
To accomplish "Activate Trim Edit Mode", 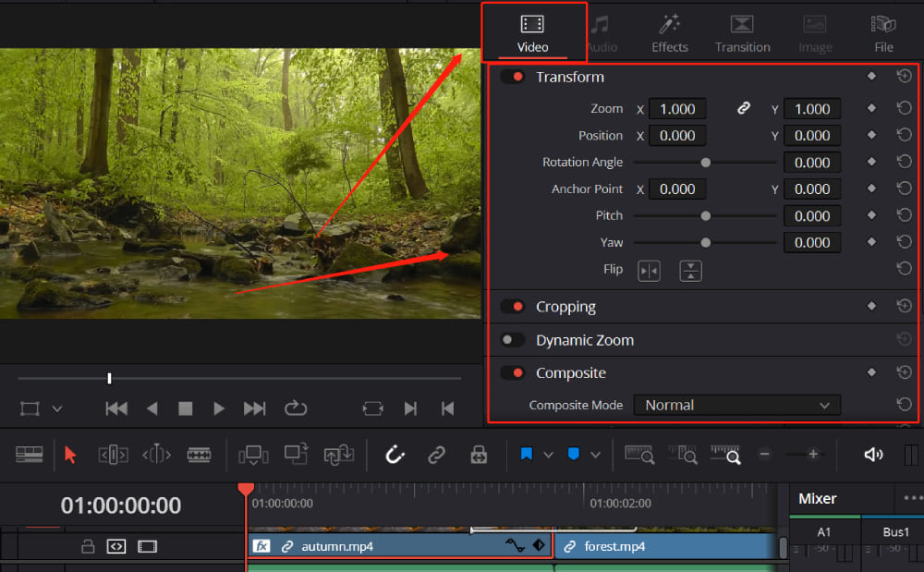I will 112,455.
